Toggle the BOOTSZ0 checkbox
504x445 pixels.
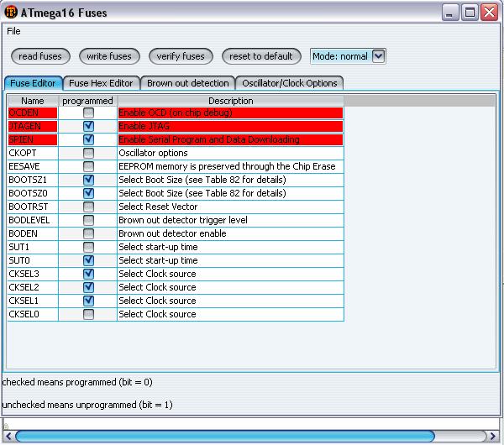pos(88,193)
